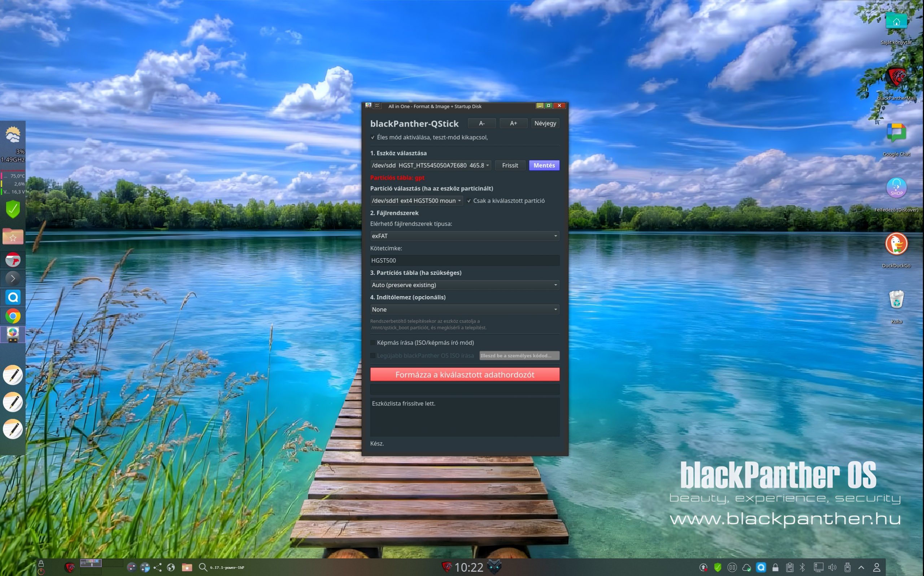Click the Frissít refresh button
The width and height of the screenshot is (924, 576).
point(510,165)
